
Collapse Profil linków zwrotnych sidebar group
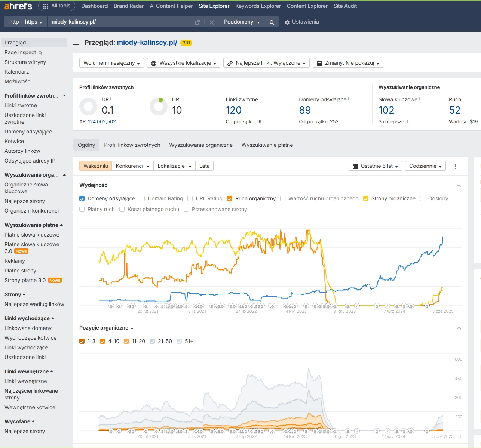click(x=64, y=96)
